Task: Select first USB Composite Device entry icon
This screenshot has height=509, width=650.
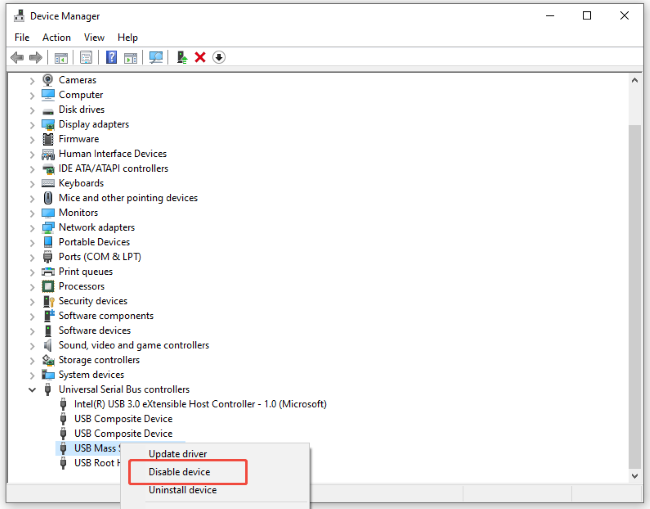Action: click(x=63, y=419)
